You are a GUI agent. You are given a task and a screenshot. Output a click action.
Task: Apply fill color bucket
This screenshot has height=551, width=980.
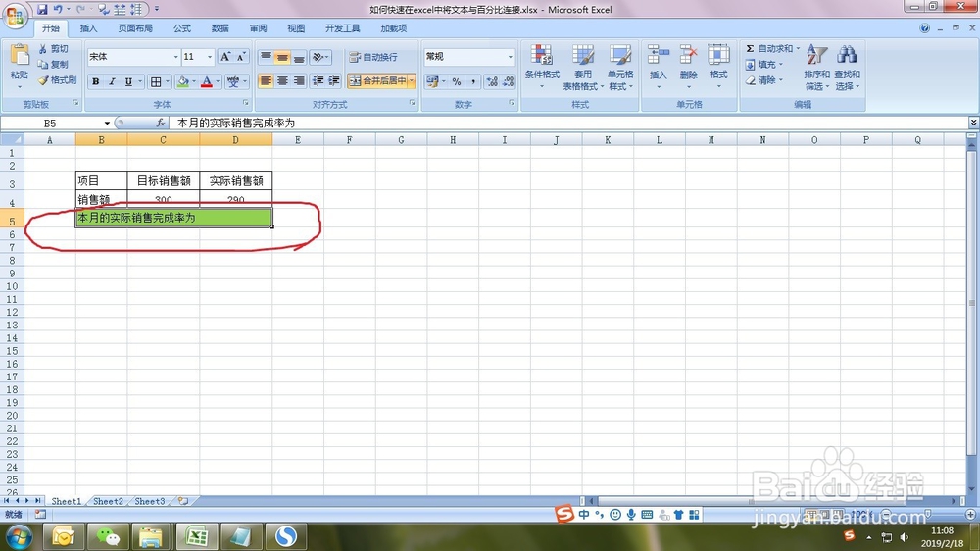click(182, 81)
